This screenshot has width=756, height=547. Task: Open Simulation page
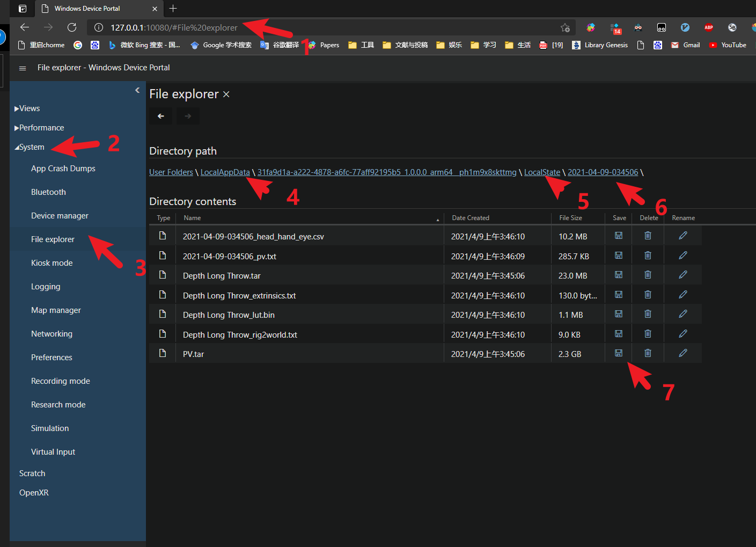pos(50,428)
